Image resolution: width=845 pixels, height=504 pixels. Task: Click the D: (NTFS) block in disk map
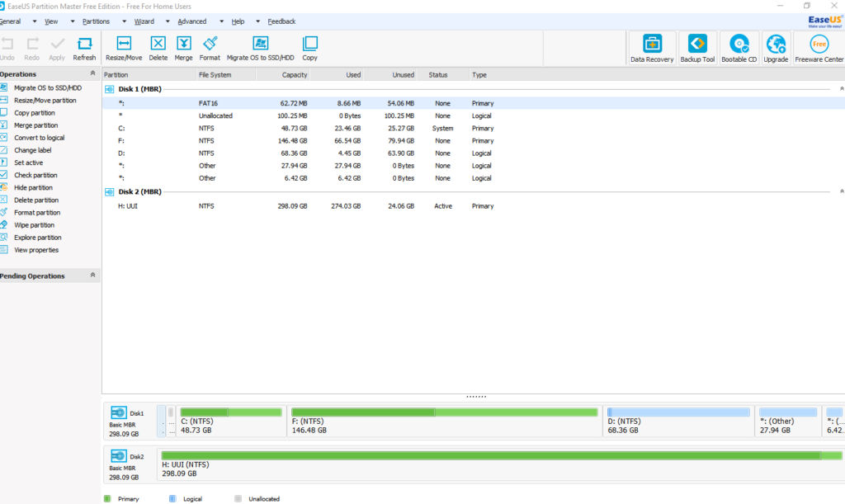[x=679, y=421]
